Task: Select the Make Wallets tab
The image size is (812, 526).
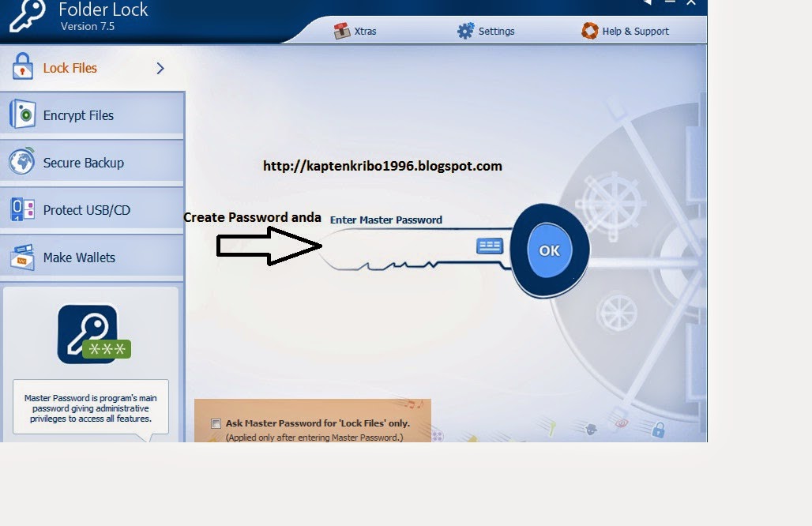Action: pos(92,257)
